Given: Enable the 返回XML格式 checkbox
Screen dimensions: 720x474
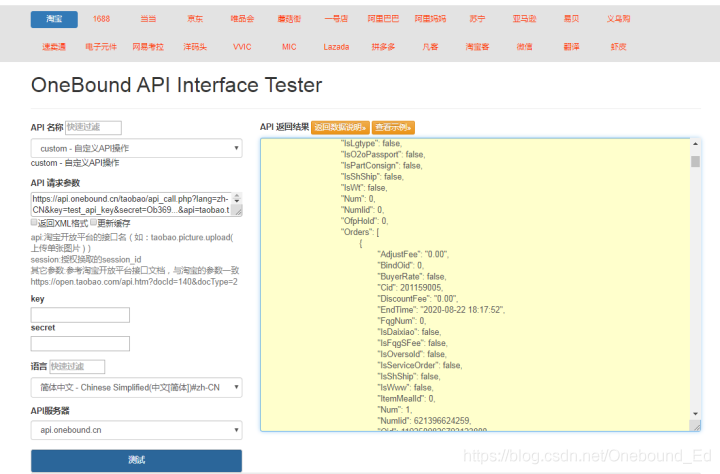Looking at the screenshot, I should coord(34,222).
